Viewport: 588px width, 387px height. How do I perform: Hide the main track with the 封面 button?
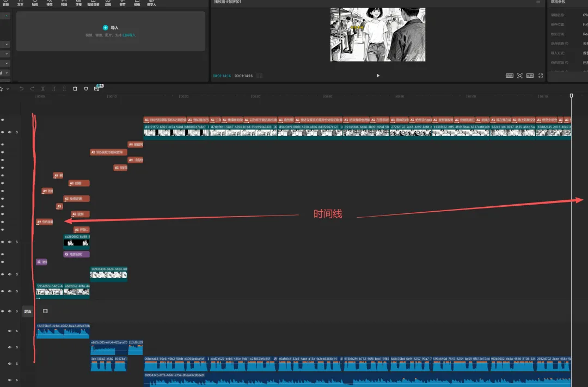tap(2, 311)
